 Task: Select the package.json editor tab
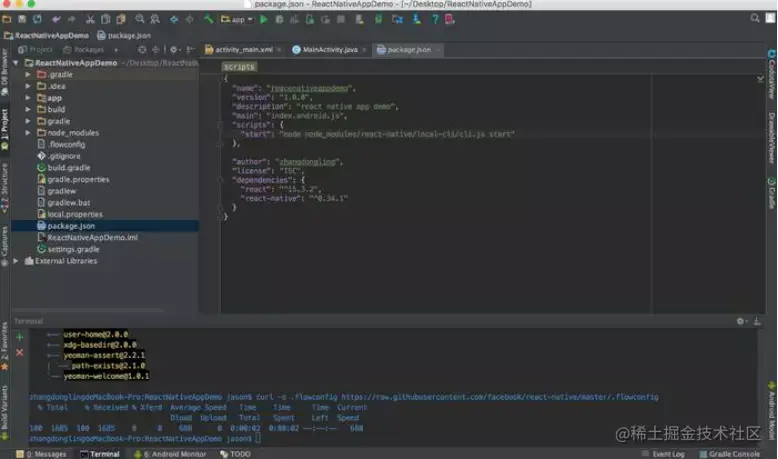point(407,50)
